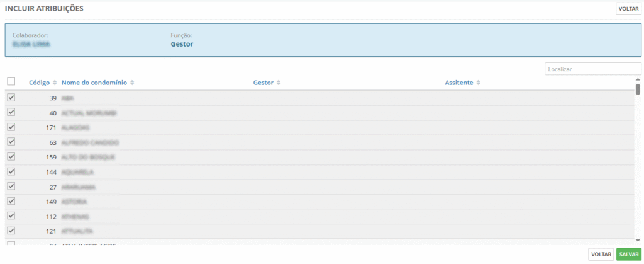Uncheck the row with code 27
The image size is (644, 264).
tap(11, 187)
